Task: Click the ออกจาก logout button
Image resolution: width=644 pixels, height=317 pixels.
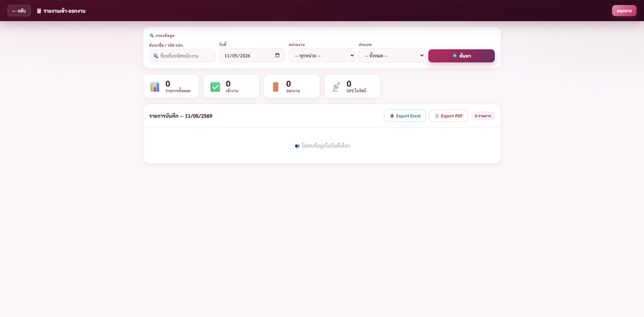Action: tap(624, 11)
